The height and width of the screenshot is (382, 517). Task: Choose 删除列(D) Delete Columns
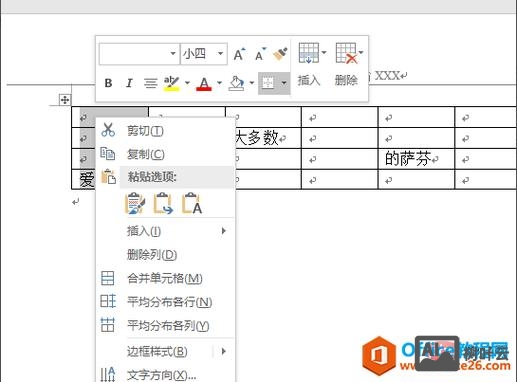(165, 255)
